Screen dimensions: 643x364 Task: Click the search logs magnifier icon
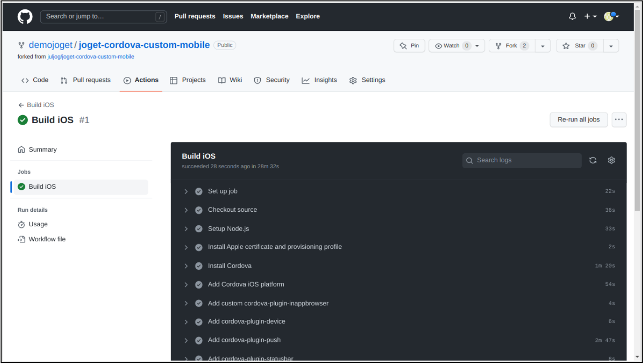(x=469, y=160)
